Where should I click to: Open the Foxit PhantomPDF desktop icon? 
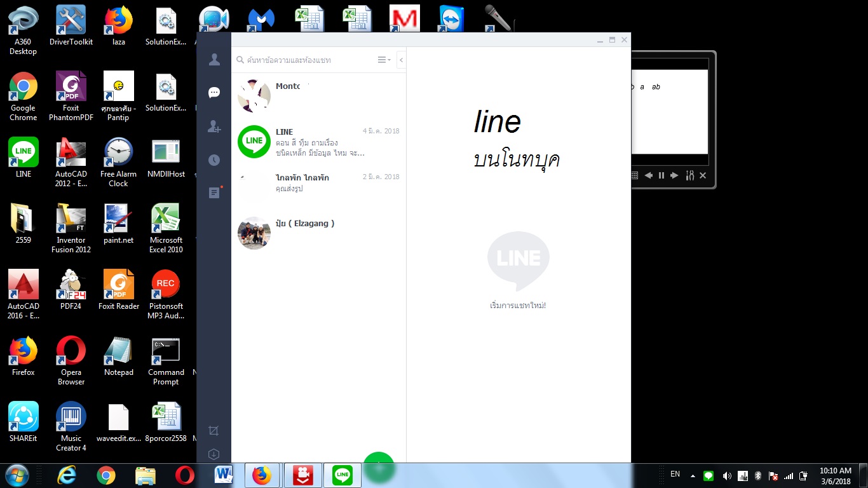coord(71,97)
